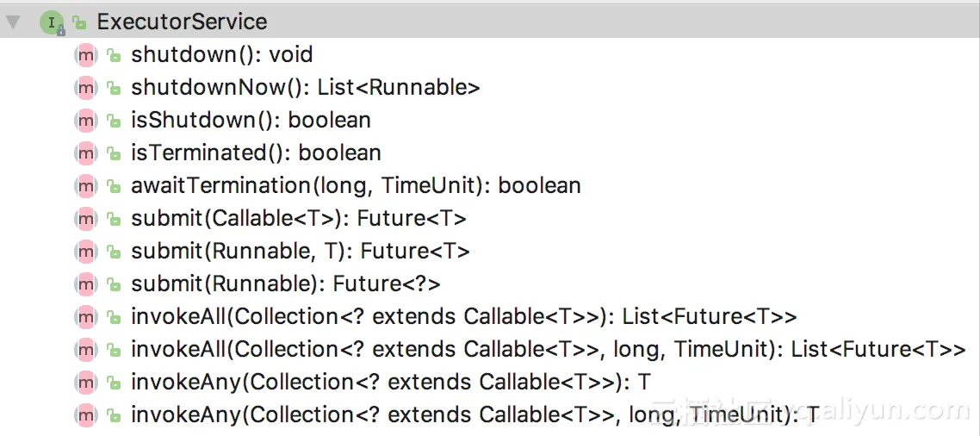Select isShutdown(): boolean method
Screen dimensions: 980x436
point(251,121)
